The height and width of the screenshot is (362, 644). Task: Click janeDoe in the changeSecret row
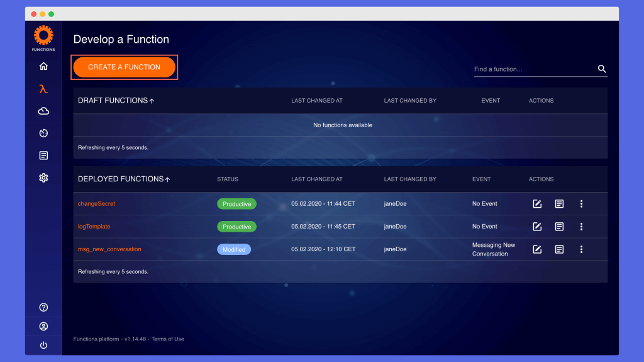(x=395, y=203)
